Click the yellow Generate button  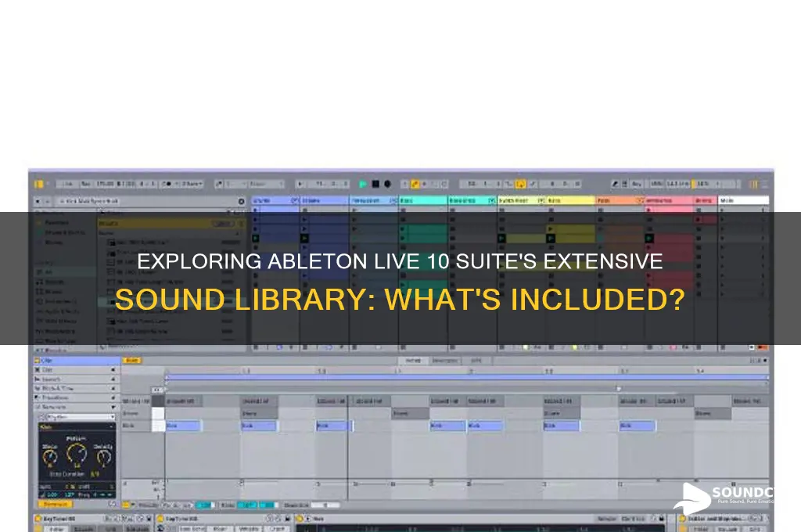pos(56,504)
